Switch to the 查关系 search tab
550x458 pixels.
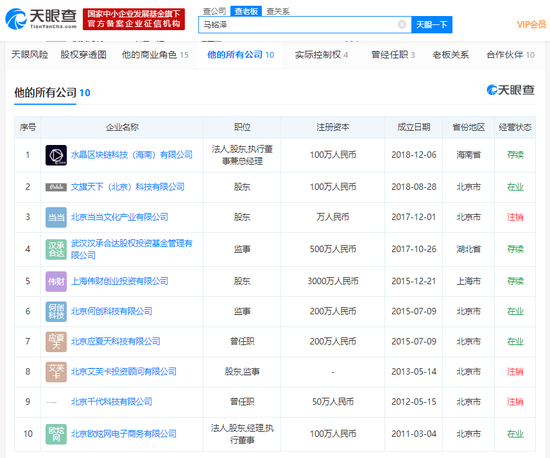click(278, 11)
